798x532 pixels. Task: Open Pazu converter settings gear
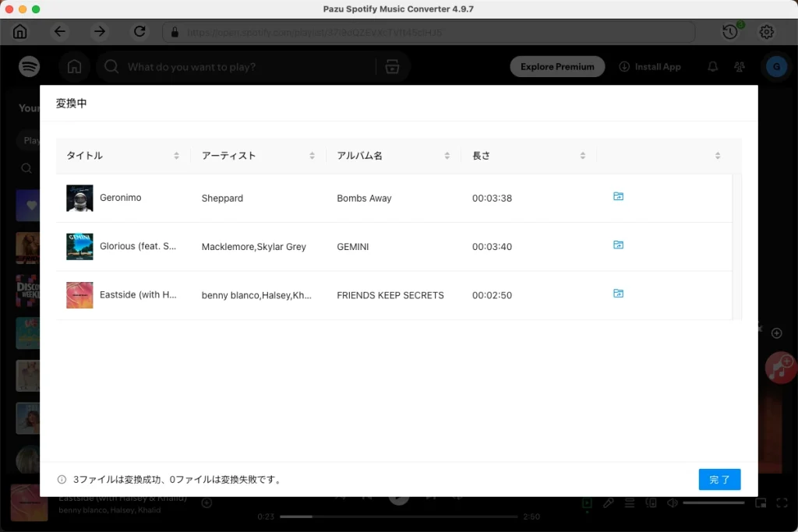pos(766,31)
